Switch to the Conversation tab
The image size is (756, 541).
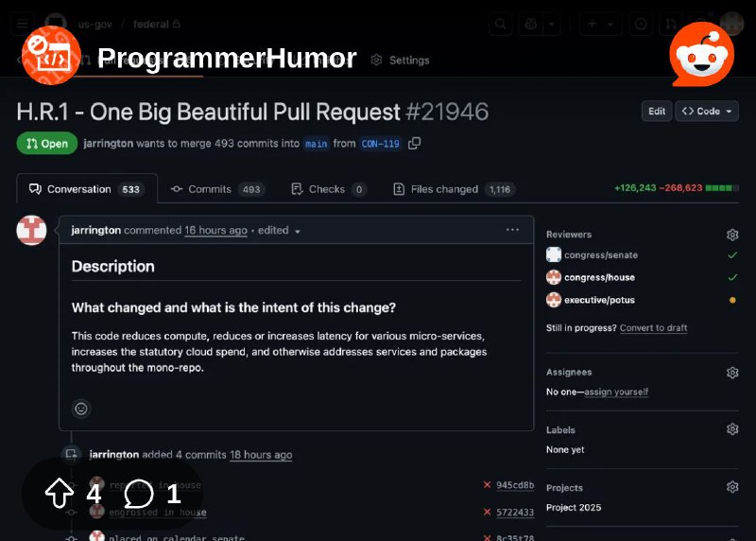pos(87,189)
